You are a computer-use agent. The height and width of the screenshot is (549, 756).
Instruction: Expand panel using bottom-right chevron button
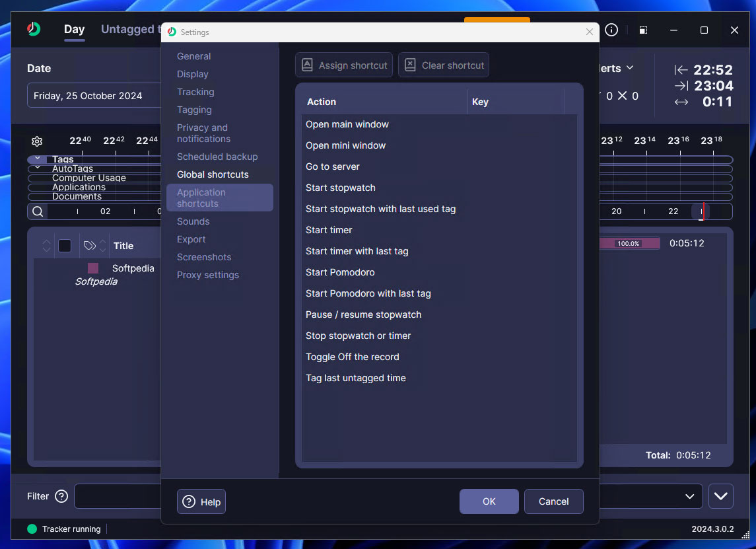click(x=720, y=496)
